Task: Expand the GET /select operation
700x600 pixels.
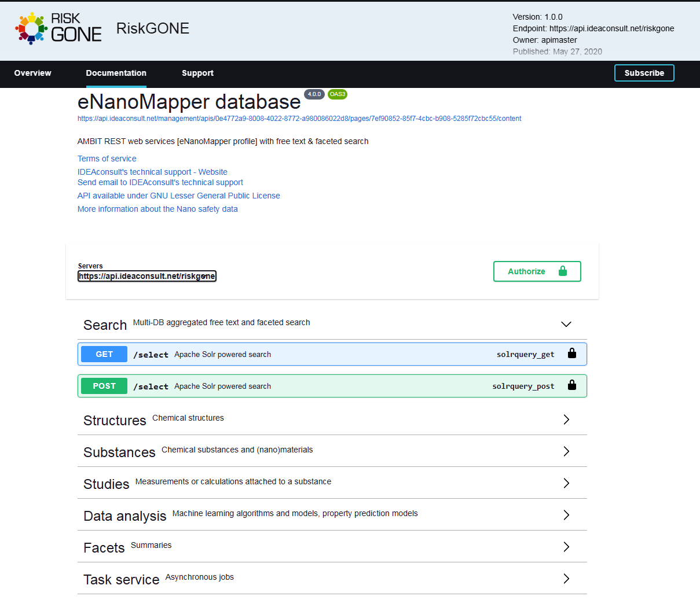Action: (x=313, y=354)
